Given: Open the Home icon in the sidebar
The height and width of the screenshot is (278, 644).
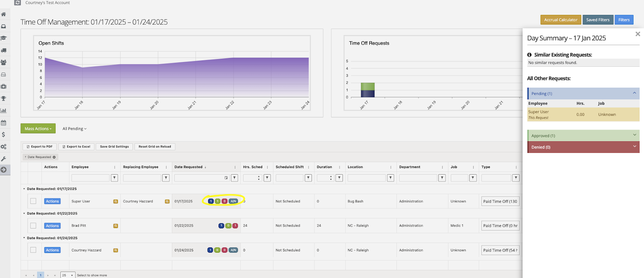Looking at the screenshot, I should click(4, 14).
